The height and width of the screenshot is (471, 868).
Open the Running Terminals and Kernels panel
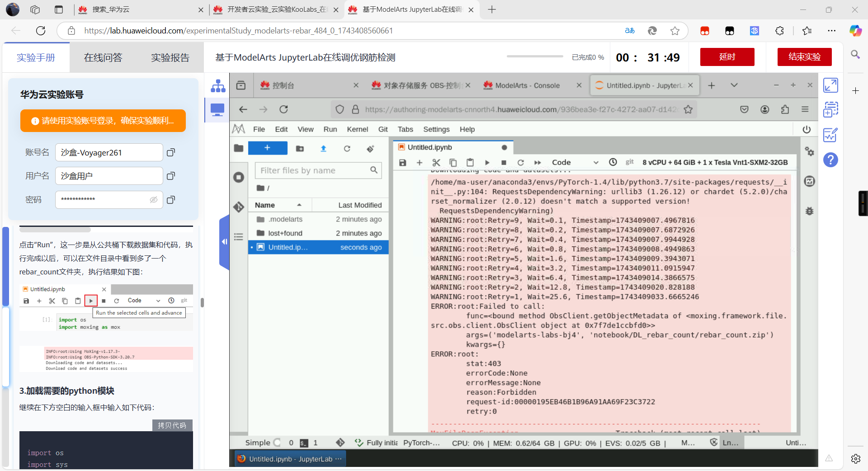239,177
